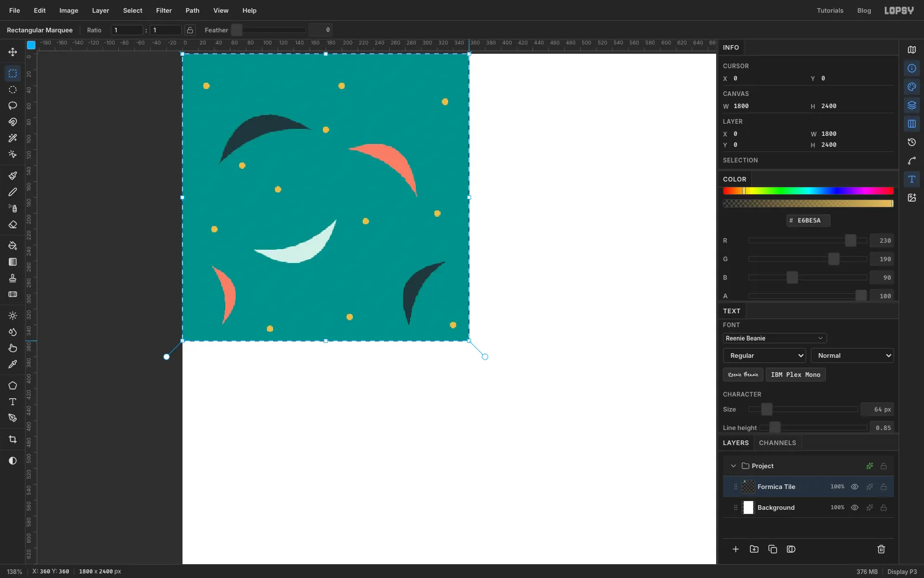Select the Pencil tool
The width and height of the screenshot is (924, 578).
click(x=13, y=192)
